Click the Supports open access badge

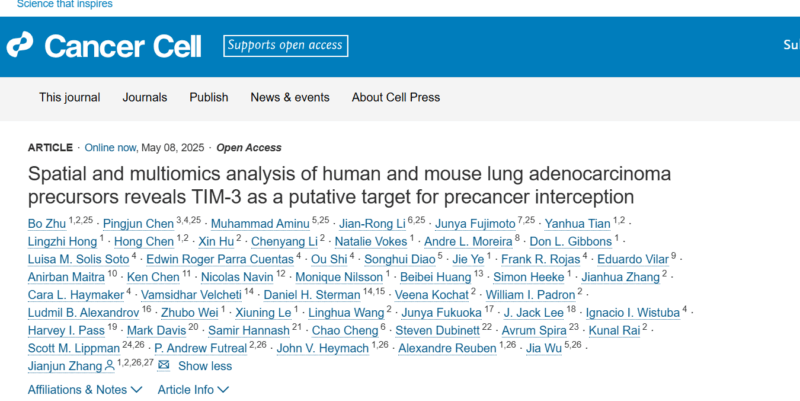point(285,46)
